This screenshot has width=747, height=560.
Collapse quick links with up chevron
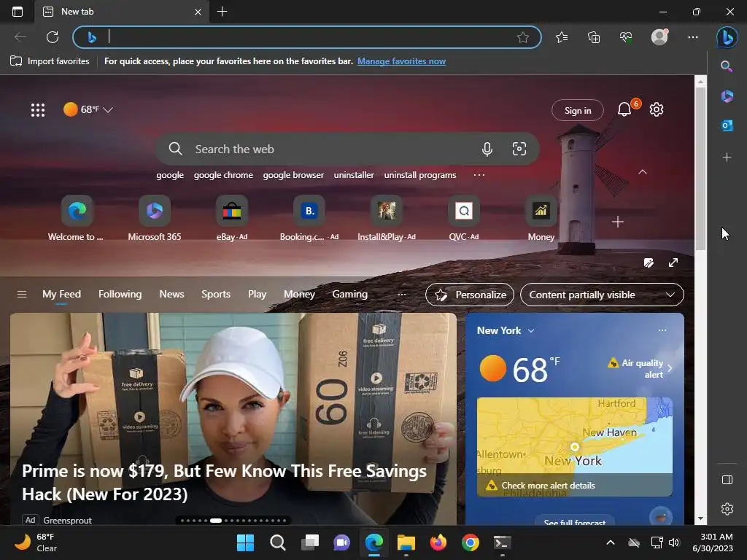[x=643, y=172]
